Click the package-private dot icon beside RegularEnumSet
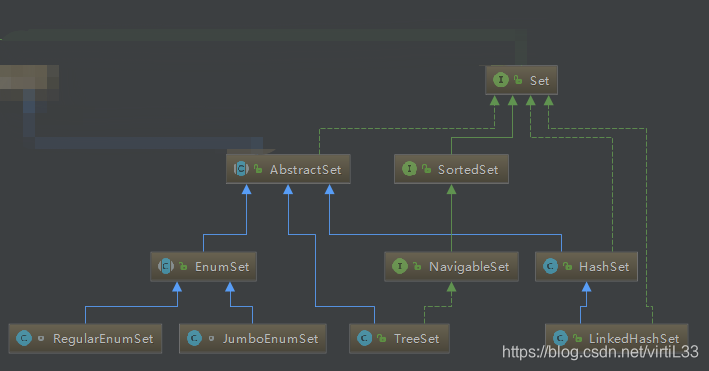709x371 pixels. [41, 338]
